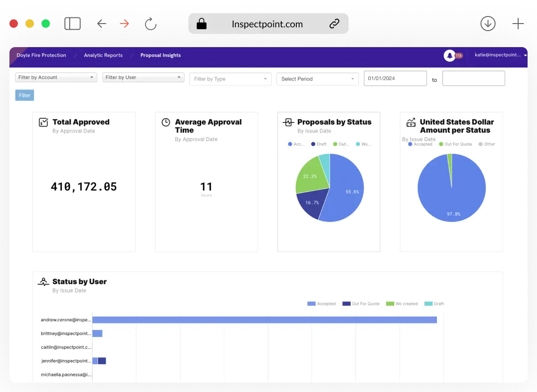Open Doyle Fire Protection breadcrumb
Screen dimensions: 537x392
[41, 55]
